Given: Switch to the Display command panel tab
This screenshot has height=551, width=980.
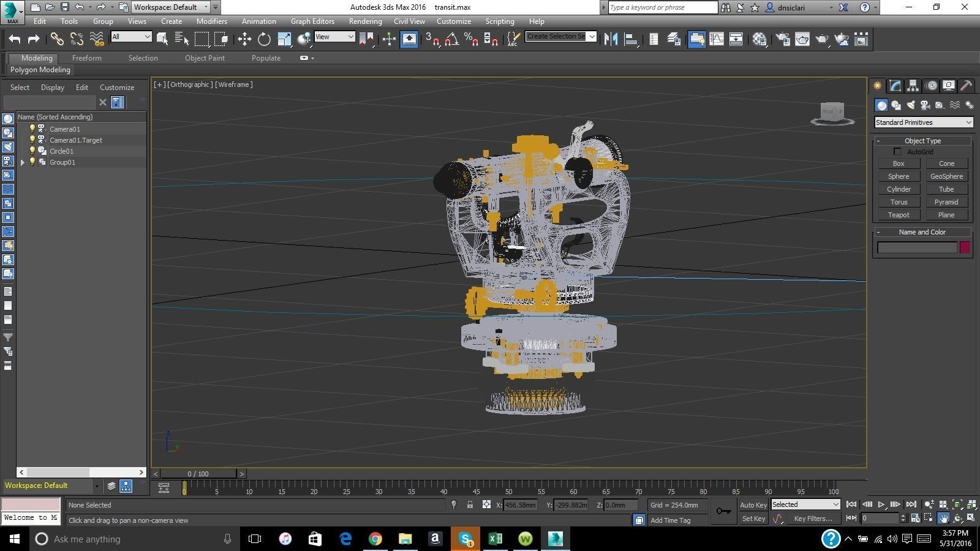Looking at the screenshot, I should click(949, 86).
